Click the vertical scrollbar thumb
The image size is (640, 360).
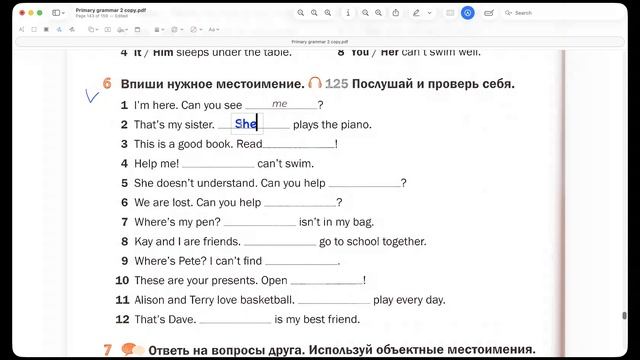[624, 316]
